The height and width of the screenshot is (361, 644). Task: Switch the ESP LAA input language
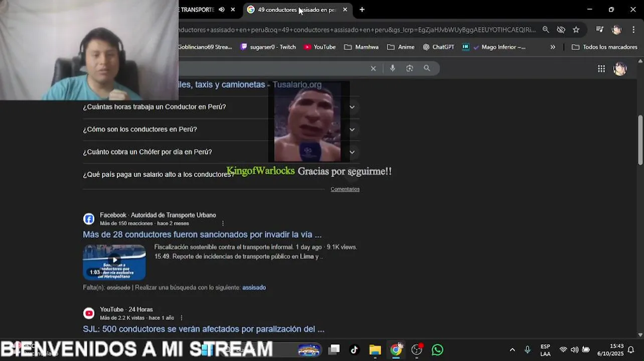pyautogui.click(x=545, y=350)
